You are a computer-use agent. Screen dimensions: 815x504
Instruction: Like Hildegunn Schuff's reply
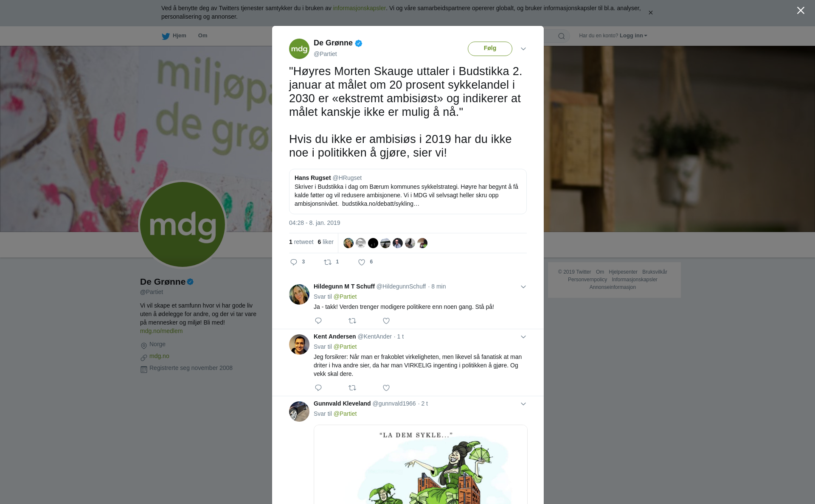[386, 321]
